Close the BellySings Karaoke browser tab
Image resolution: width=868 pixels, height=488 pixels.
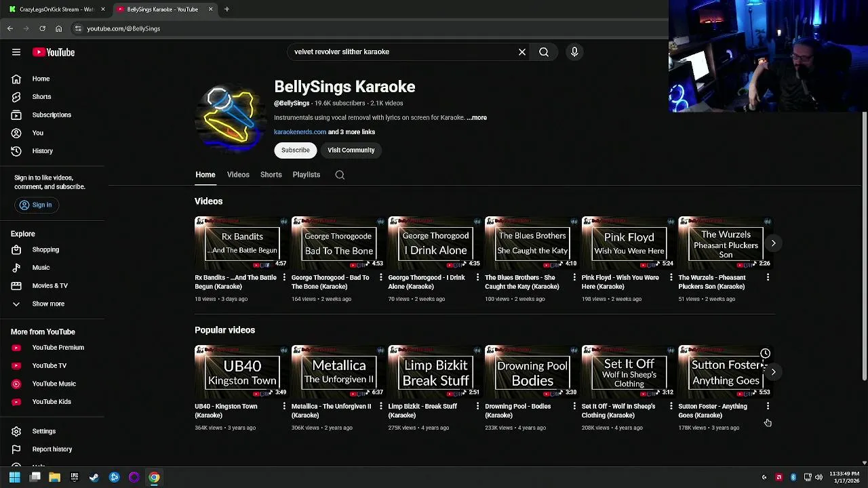coord(210,9)
